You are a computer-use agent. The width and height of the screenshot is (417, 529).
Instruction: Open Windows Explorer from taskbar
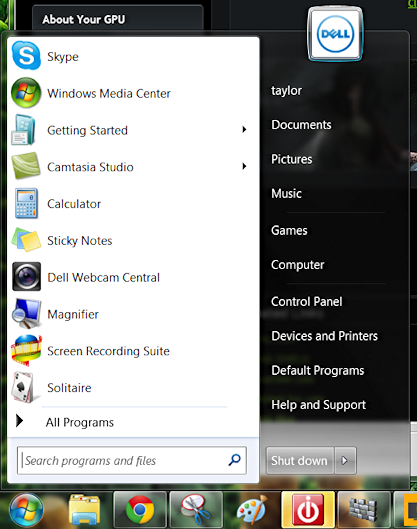coord(84,510)
